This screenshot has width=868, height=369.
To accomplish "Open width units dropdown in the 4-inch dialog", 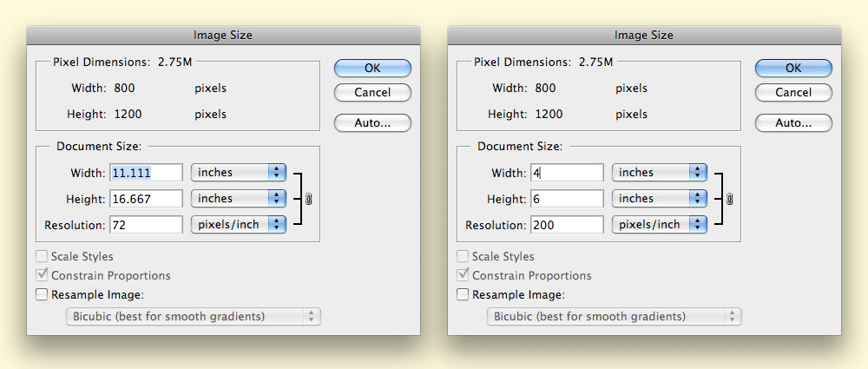I will point(660,173).
